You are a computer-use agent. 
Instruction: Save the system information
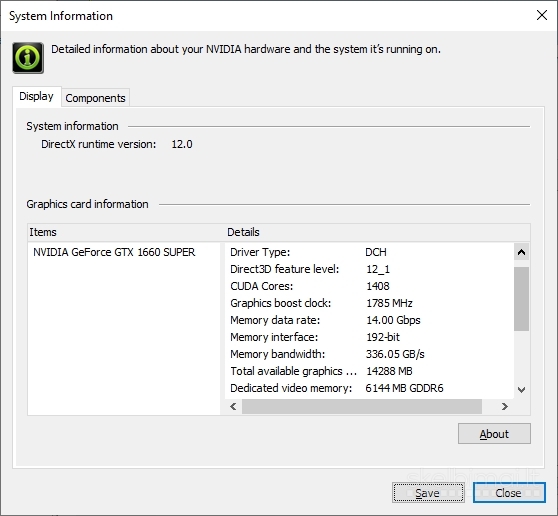(x=428, y=493)
